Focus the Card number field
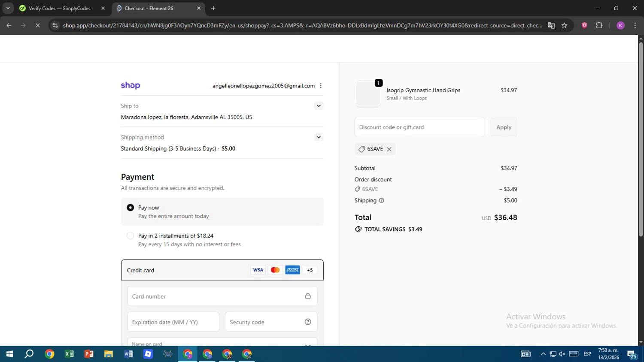This screenshot has height=362, width=644. tap(222, 296)
